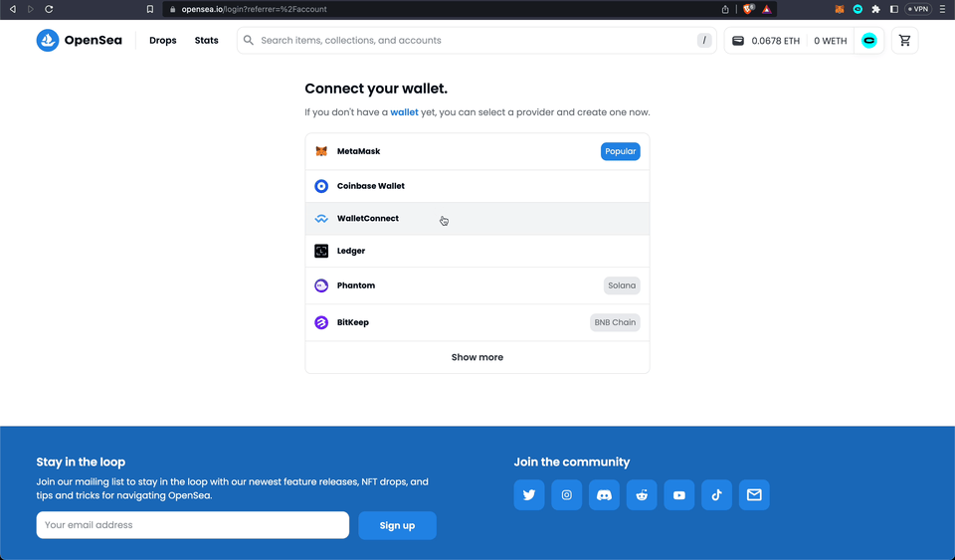
Task: Choose the BitKeep wallet
Action: tap(477, 322)
